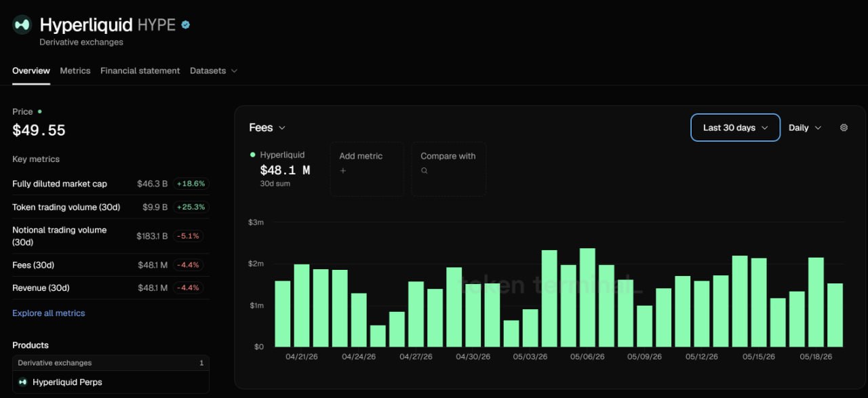Click the blue verified badge next to HYPE
The height and width of the screenshot is (398, 868).
point(186,24)
